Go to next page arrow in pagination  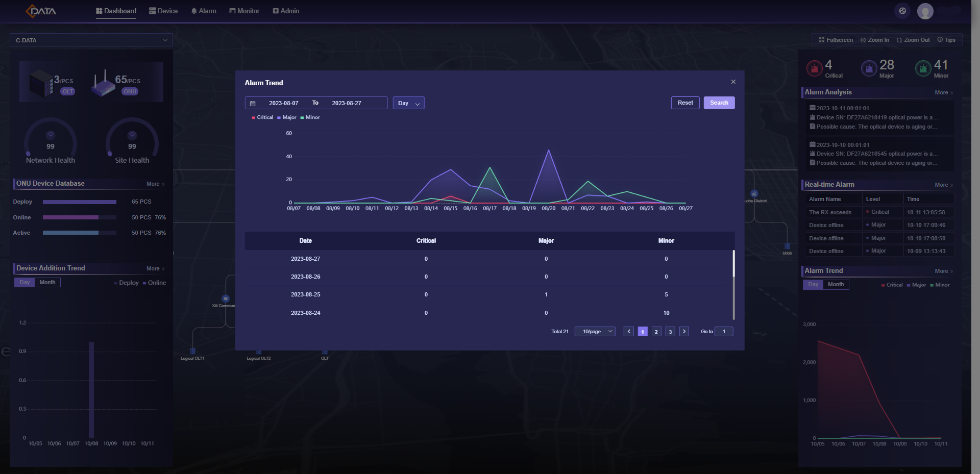684,332
